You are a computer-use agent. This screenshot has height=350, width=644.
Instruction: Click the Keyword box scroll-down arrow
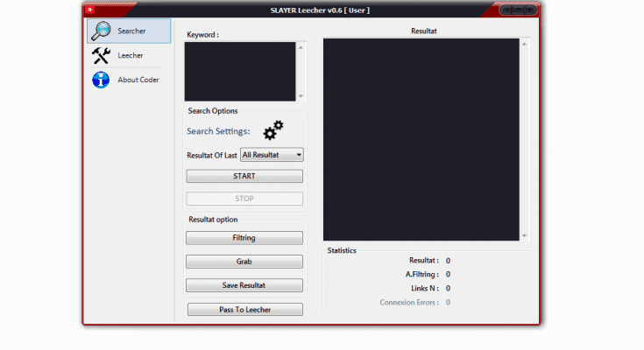pos(301,96)
